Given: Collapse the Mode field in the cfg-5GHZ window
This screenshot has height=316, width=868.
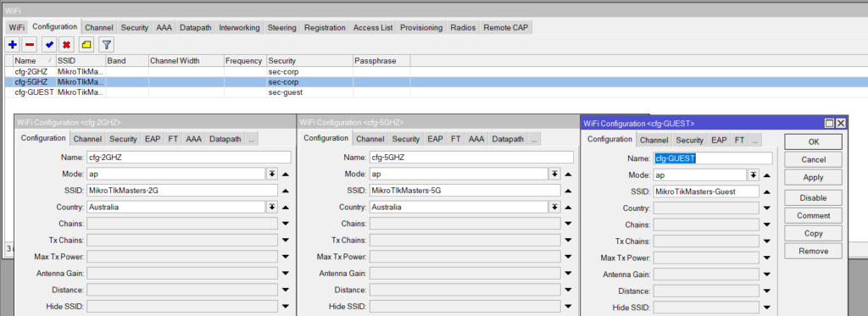Looking at the screenshot, I should [x=569, y=174].
